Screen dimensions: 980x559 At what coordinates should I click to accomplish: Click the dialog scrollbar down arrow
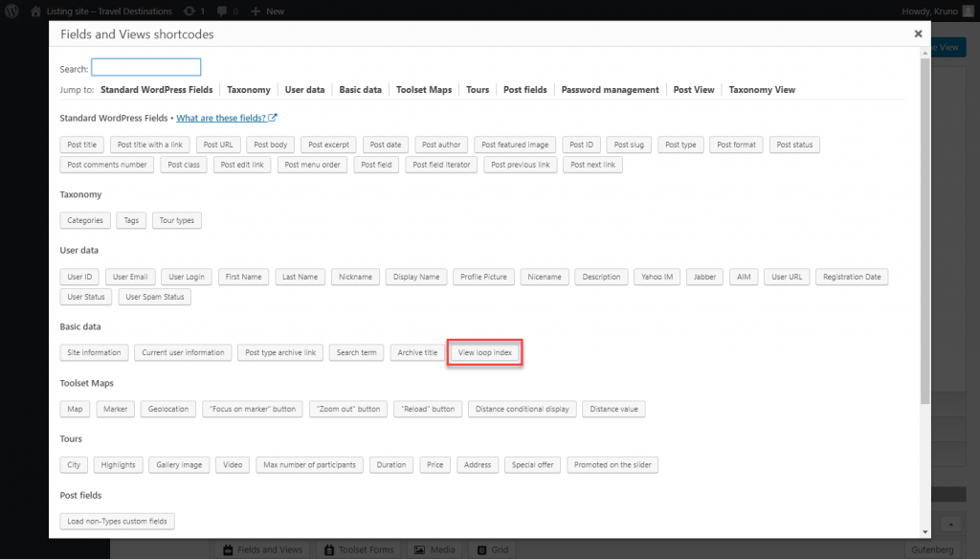coord(925,532)
